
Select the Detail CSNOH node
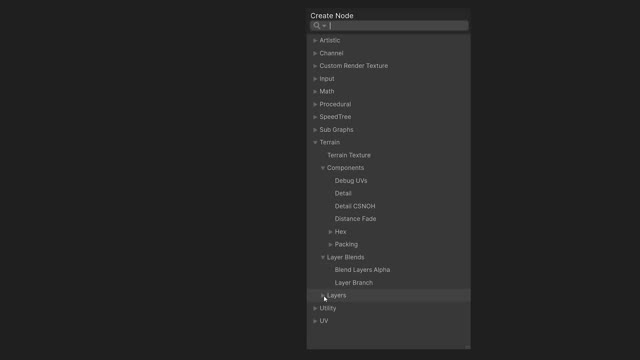[x=355, y=206]
